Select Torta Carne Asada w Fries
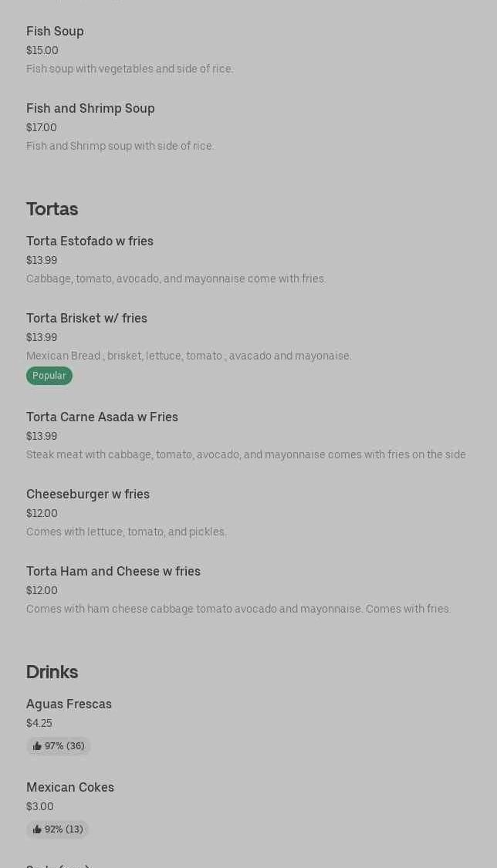Viewport: 497px width, 868px height. 102,417
